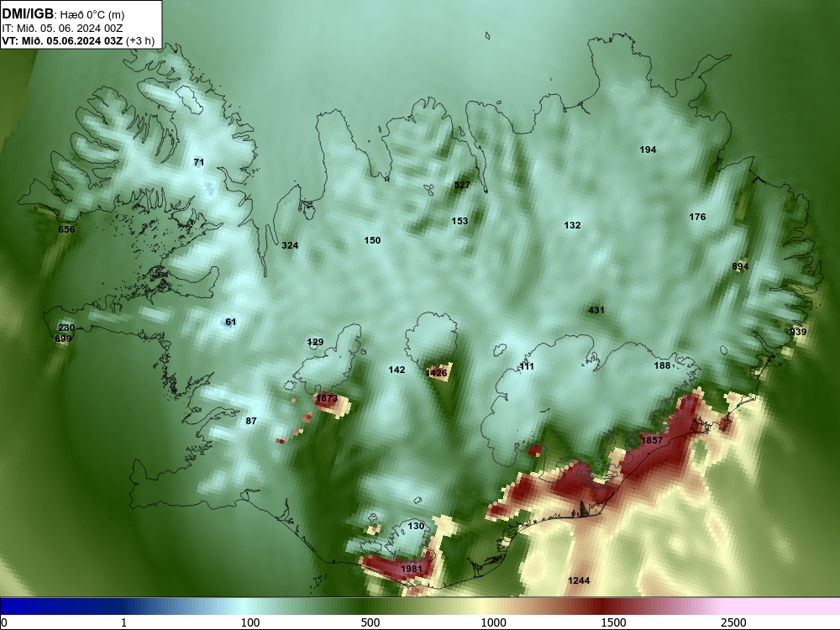Click the map value 132
Image resolution: width=840 pixels, height=630 pixels.
pos(572,225)
